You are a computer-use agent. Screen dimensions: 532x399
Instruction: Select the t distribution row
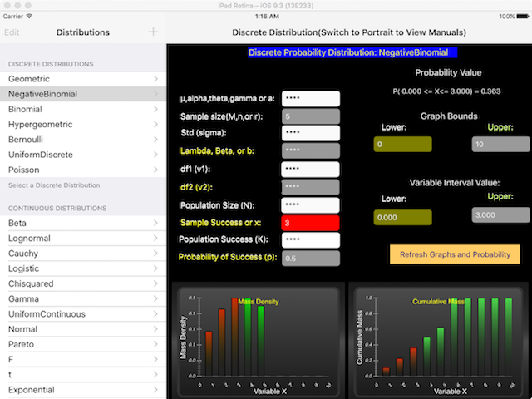[83, 375]
